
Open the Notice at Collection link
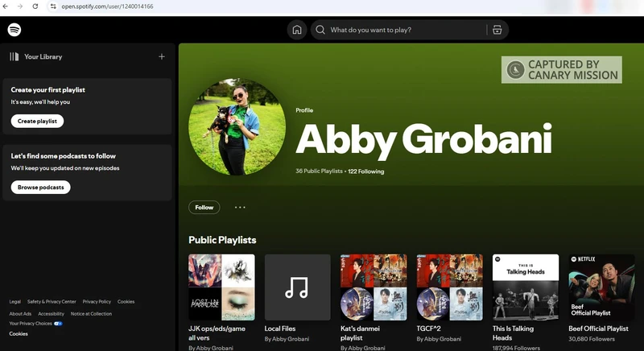pos(91,314)
